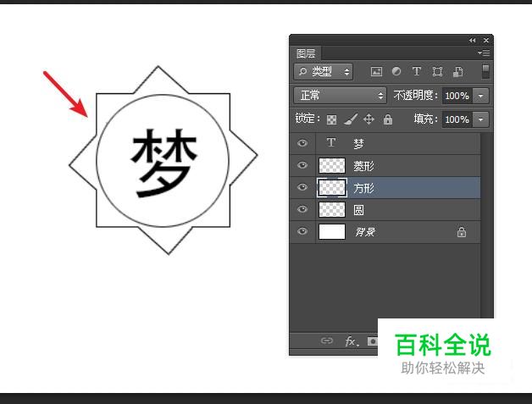Filter layers by adjustment layer icon
The width and height of the screenshot is (532, 404).
coord(396,72)
